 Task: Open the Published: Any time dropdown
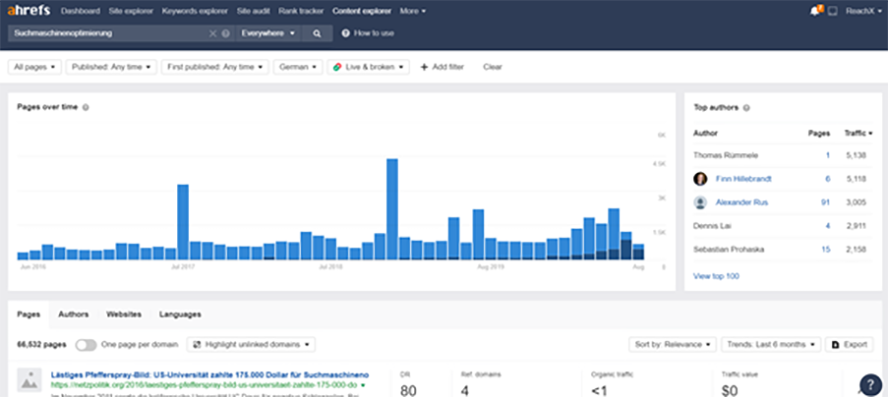click(111, 67)
